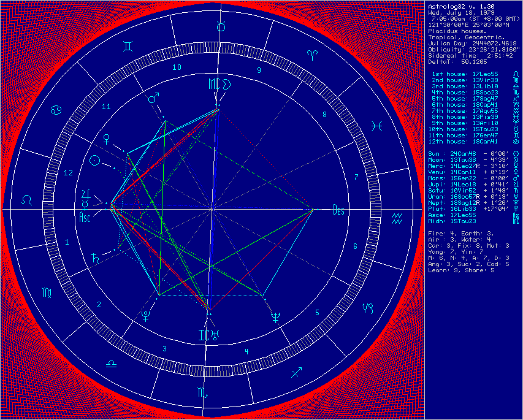This screenshot has height=420, width=523.
Task: Select the Saturn glyph near house 1
Action: 96,258
